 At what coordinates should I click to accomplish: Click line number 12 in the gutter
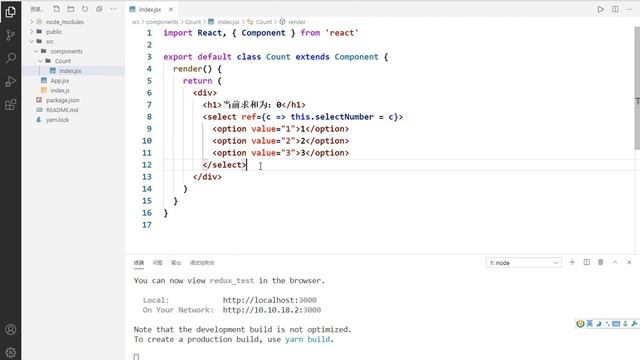147,165
